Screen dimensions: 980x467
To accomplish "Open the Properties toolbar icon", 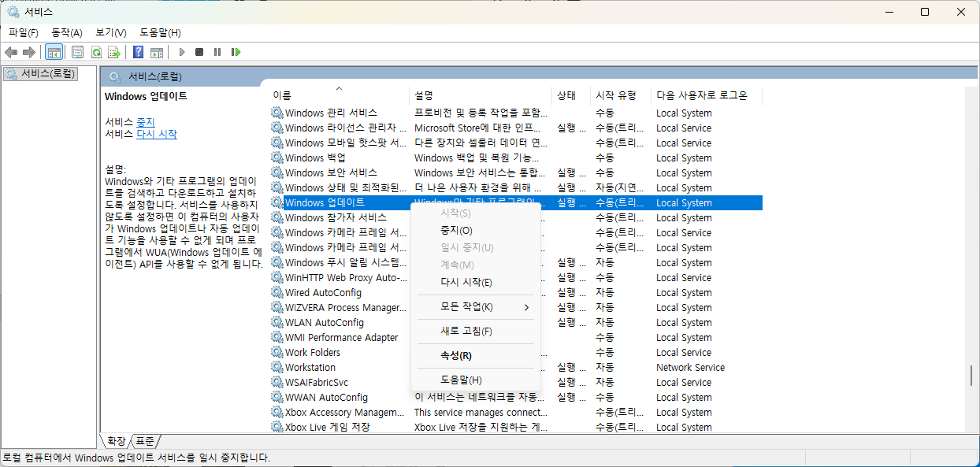I will [x=77, y=52].
